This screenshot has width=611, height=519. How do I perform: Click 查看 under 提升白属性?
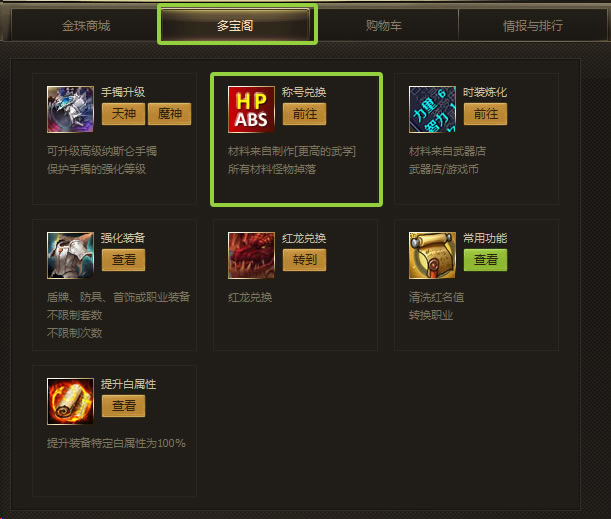click(x=124, y=406)
